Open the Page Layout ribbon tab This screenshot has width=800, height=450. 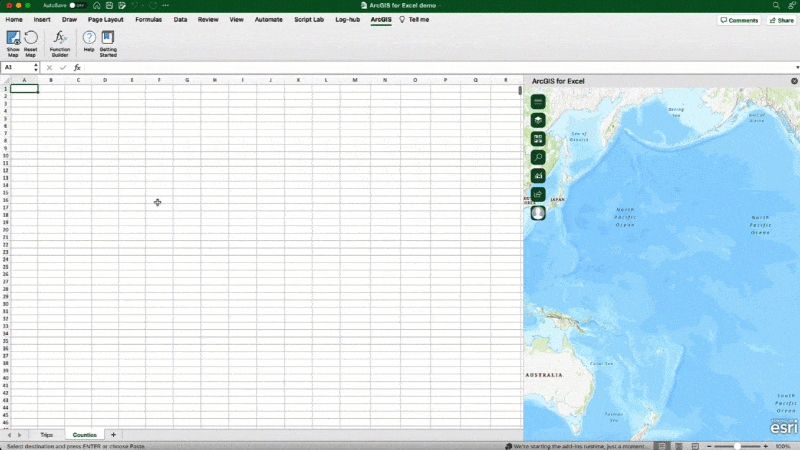[x=106, y=19]
